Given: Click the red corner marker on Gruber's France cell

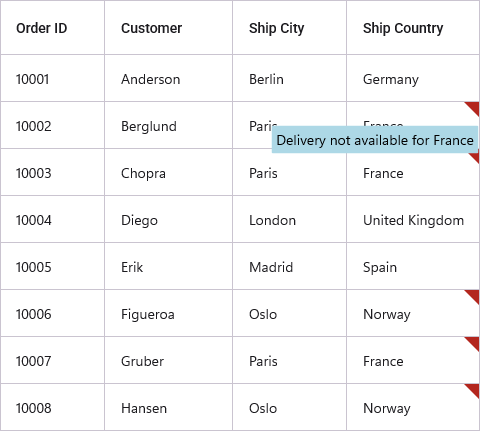Looking at the screenshot, I should (474, 342).
